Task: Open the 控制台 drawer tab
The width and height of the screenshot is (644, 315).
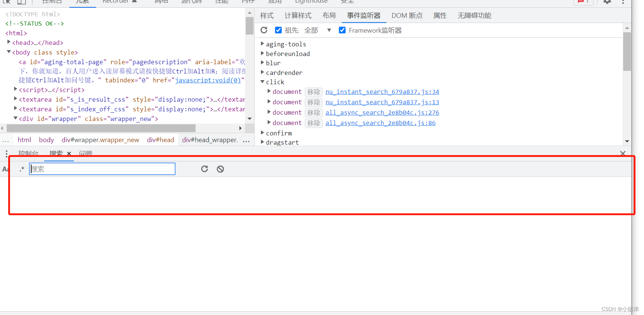Action: [x=29, y=153]
